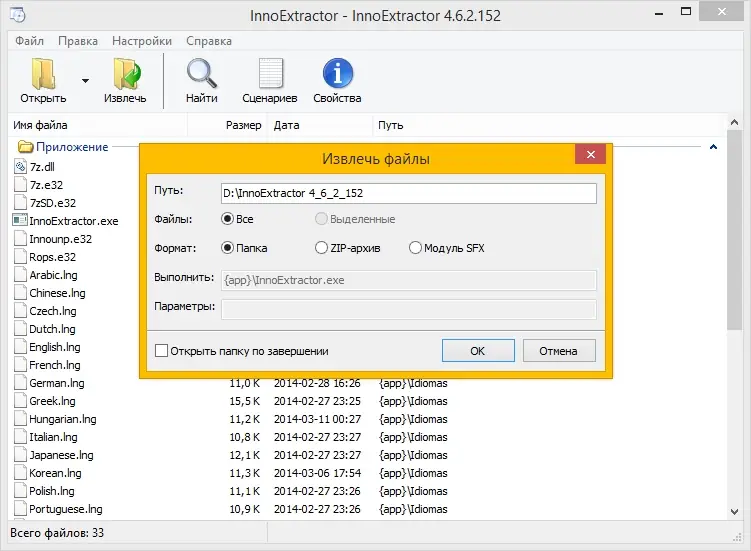751x551 pixels.
Task: Click the {app}\Idiomas path of Korean.lng
Action: [x=413, y=473]
